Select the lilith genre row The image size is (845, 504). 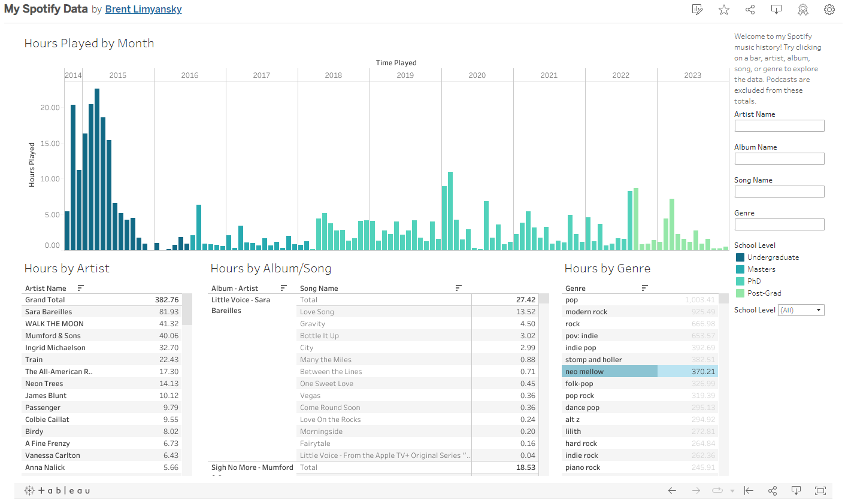[640, 432]
